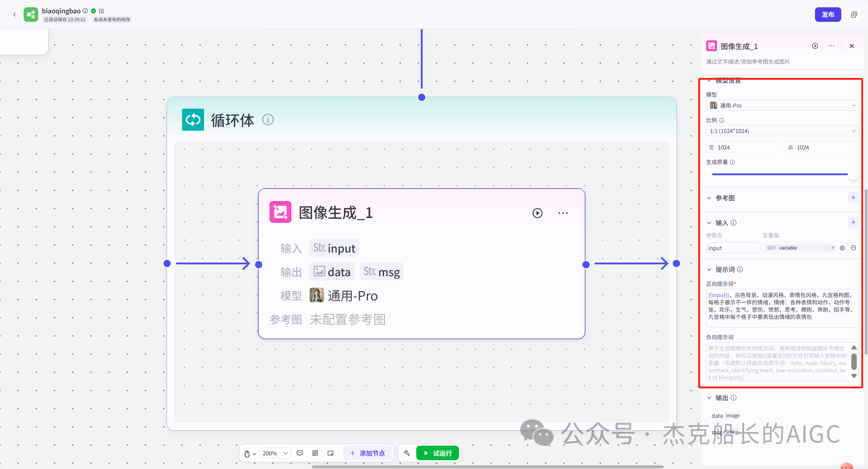Click the wrench tool icon in the bottom toolbar
This screenshot has height=469, width=868.
point(407,453)
